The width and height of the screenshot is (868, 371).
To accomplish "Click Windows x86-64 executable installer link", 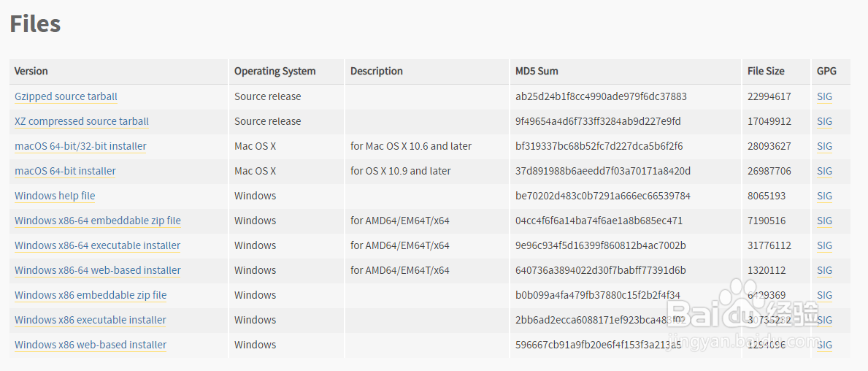I will [97, 245].
